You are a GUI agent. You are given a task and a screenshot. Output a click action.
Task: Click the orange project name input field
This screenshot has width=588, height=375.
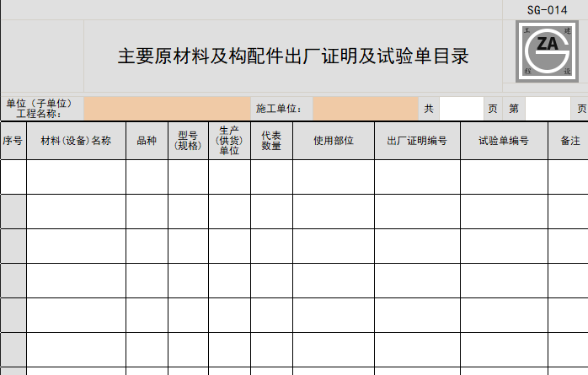(x=167, y=109)
